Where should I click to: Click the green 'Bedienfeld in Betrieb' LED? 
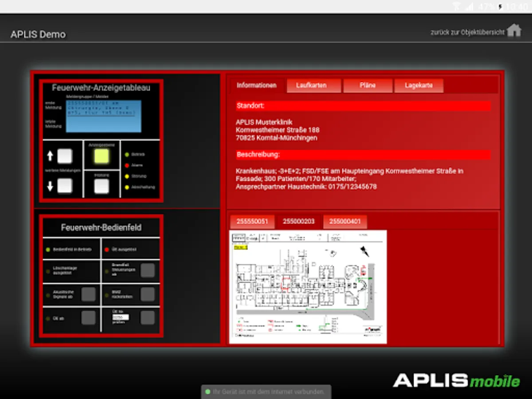pyautogui.click(x=48, y=250)
